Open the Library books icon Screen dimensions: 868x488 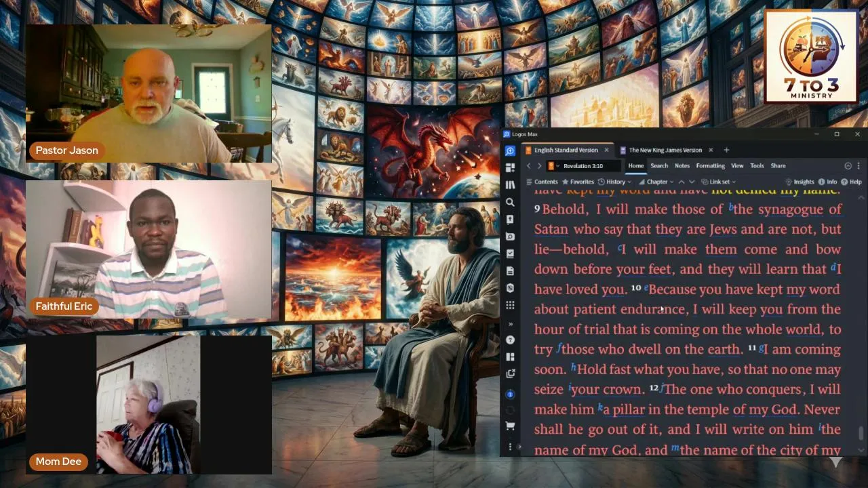pyautogui.click(x=510, y=184)
